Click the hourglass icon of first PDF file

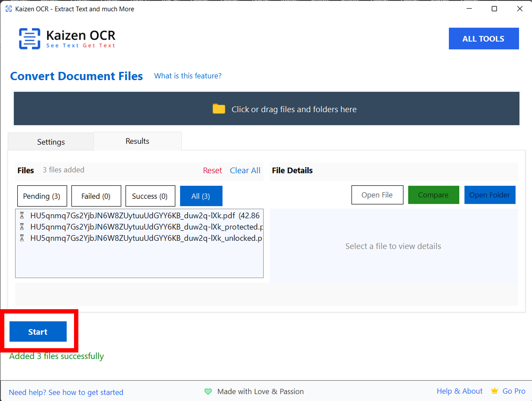point(22,216)
